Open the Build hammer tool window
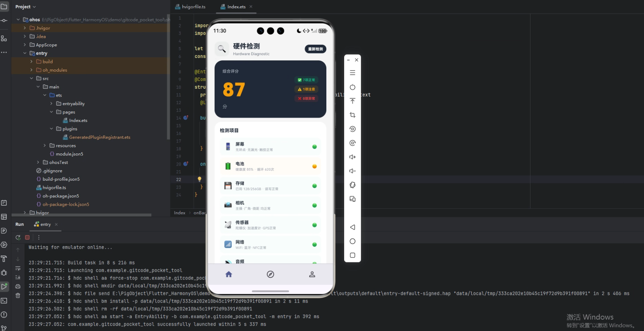Screen dimensions: 644x331 4,259
